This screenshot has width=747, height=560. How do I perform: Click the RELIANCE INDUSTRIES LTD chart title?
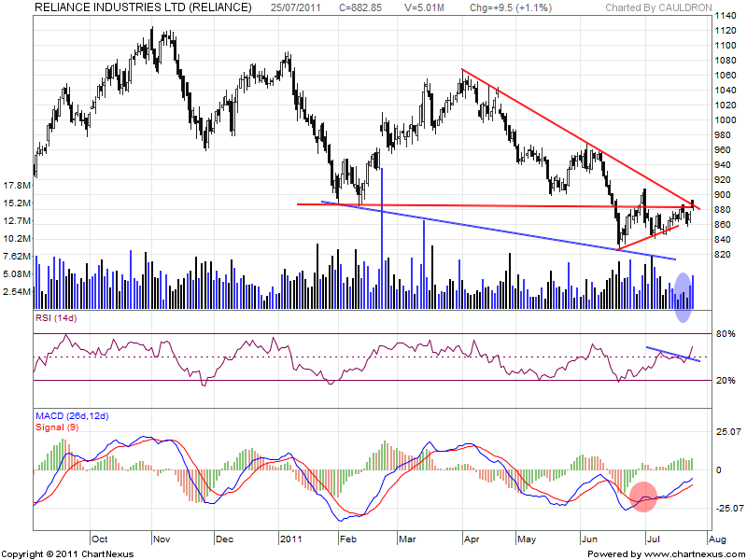point(144,7)
